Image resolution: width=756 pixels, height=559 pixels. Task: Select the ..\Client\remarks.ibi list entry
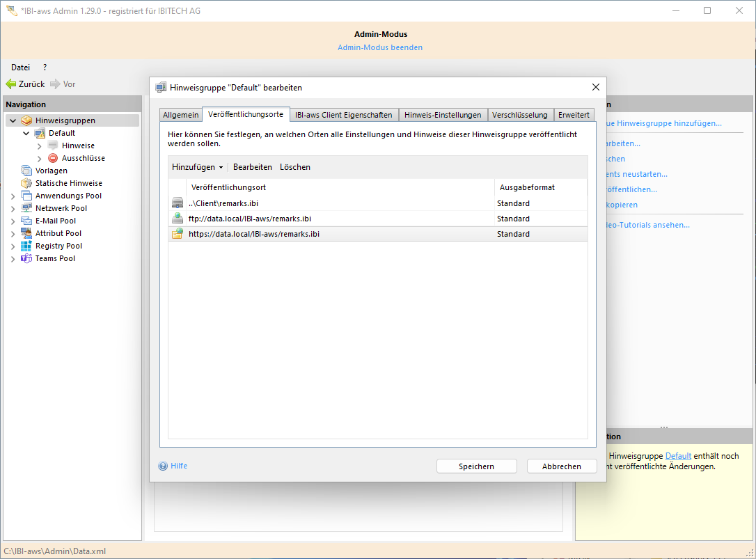pyautogui.click(x=223, y=203)
